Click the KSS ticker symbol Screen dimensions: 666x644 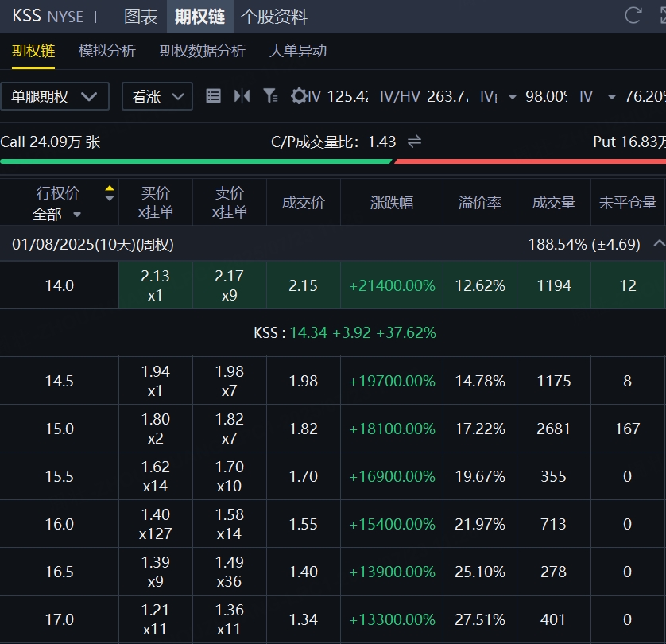[26, 16]
